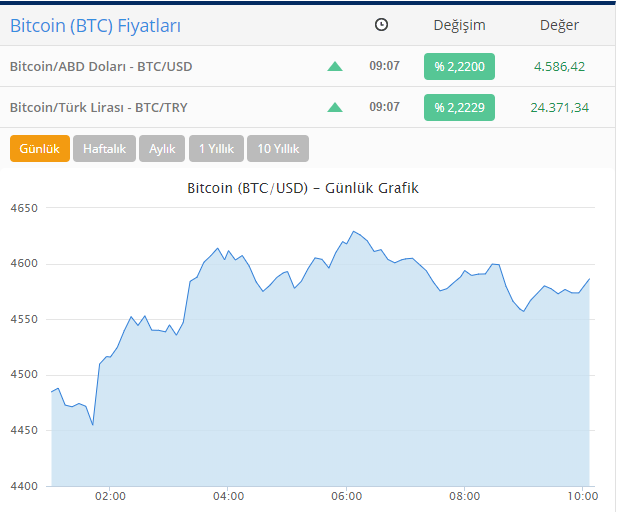The image size is (618, 512).
Task: Click the 04:00 x-axis label
Action: click(228, 496)
